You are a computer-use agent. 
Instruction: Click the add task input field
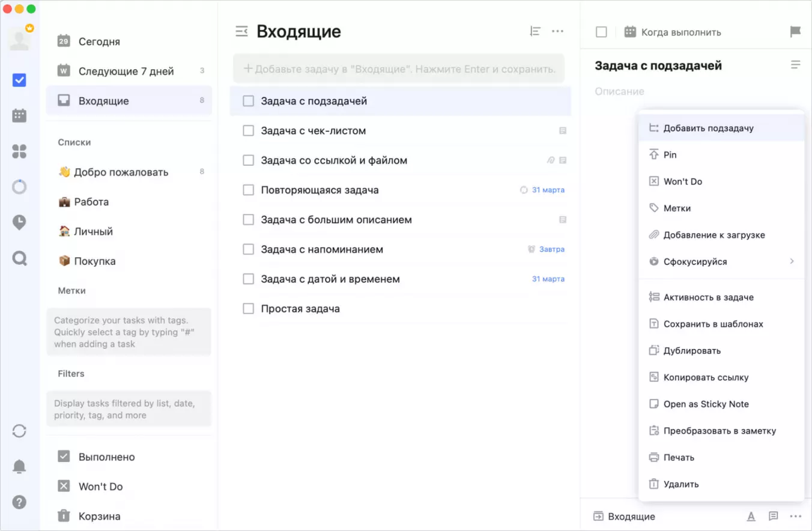(x=399, y=68)
